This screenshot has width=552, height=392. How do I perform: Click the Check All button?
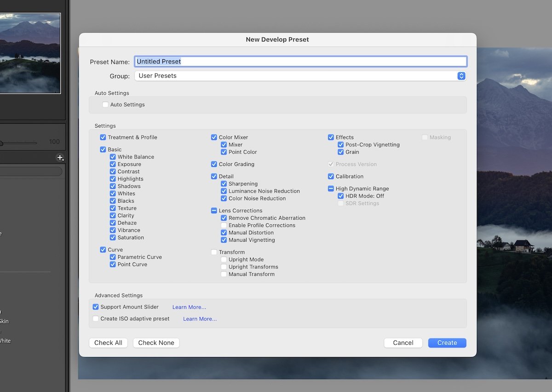pyautogui.click(x=108, y=342)
